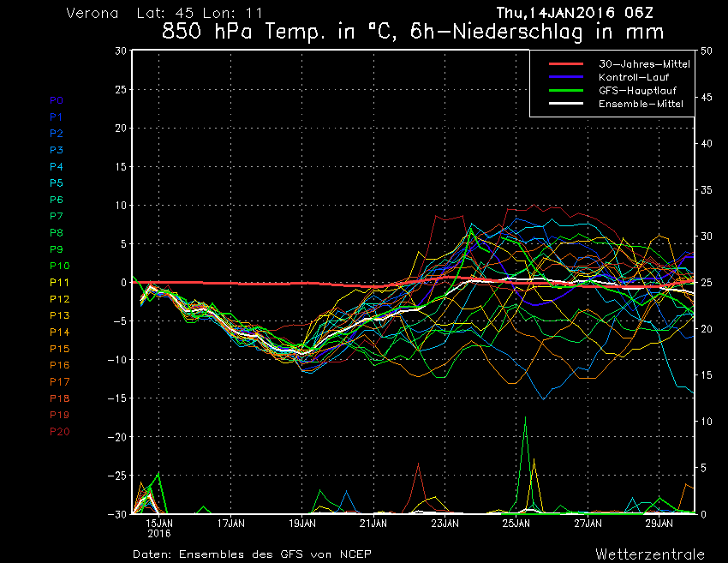Image resolution: width=728 pixels, height=563 pixels.
Task: Click the Wetterzentrale watermark text
Action: (649, 554)
